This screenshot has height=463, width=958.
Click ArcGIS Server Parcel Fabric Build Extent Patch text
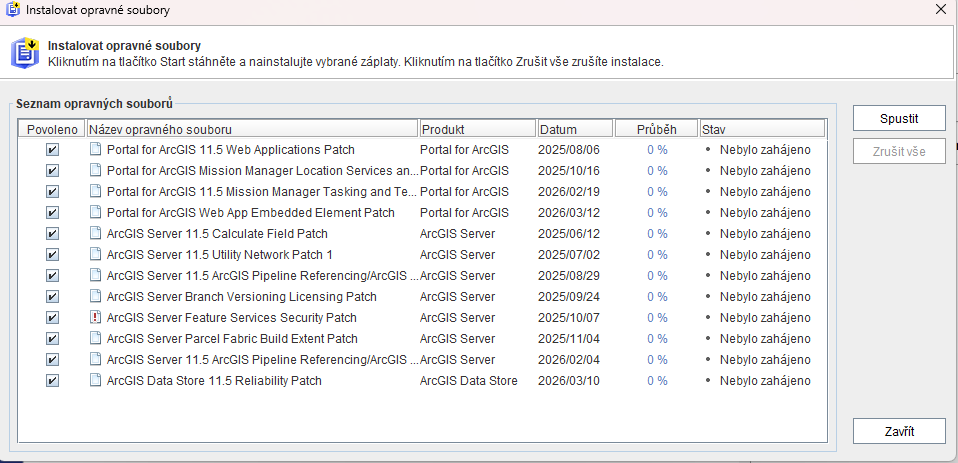click(232, 338)
